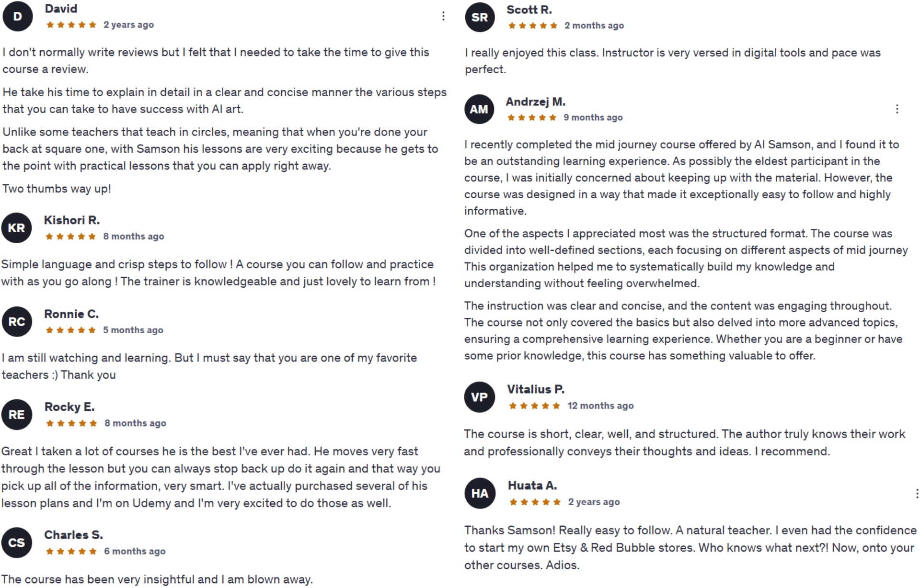The image size is (920, 588).
Task: Click the "KR" avatar for Kishori R.
Action: tap(17, 228)
